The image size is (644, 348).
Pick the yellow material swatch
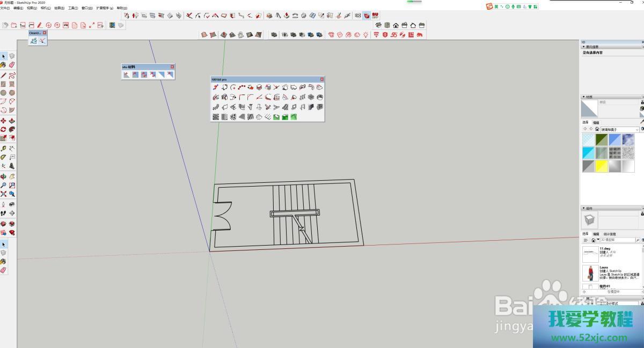601,166
